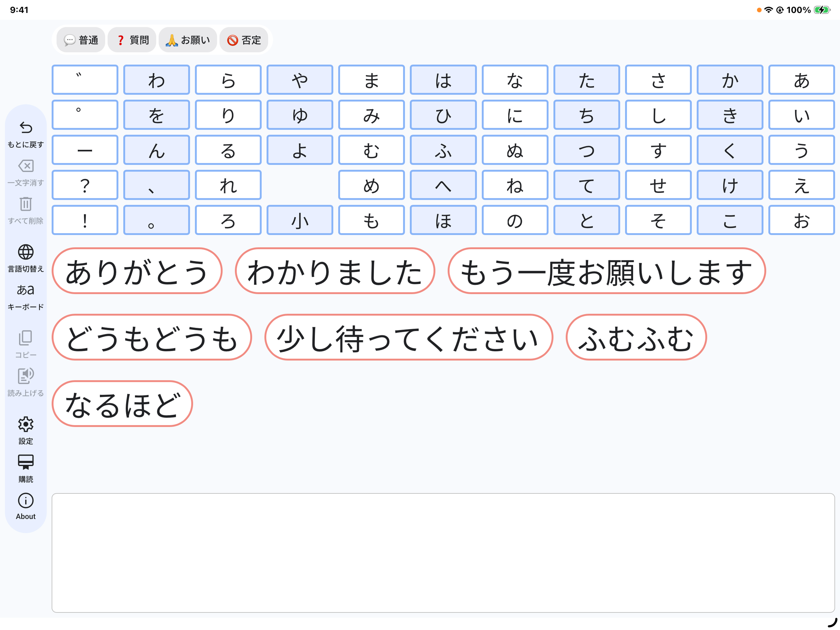Viewport: 840px width, 630px height.
Task: Tap the long vowel ー key
Action: click(85, 150)
